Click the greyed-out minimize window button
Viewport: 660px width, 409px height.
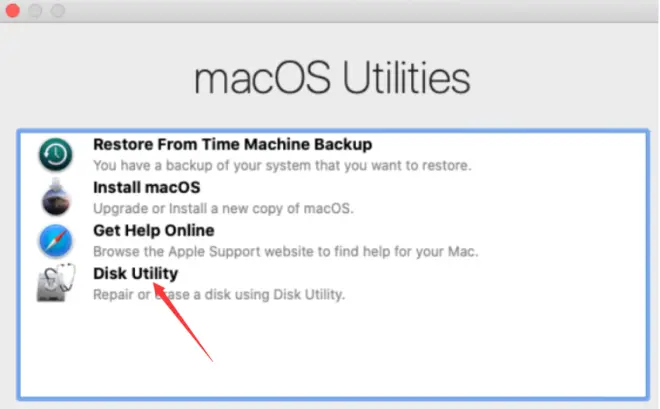(35, 11)
